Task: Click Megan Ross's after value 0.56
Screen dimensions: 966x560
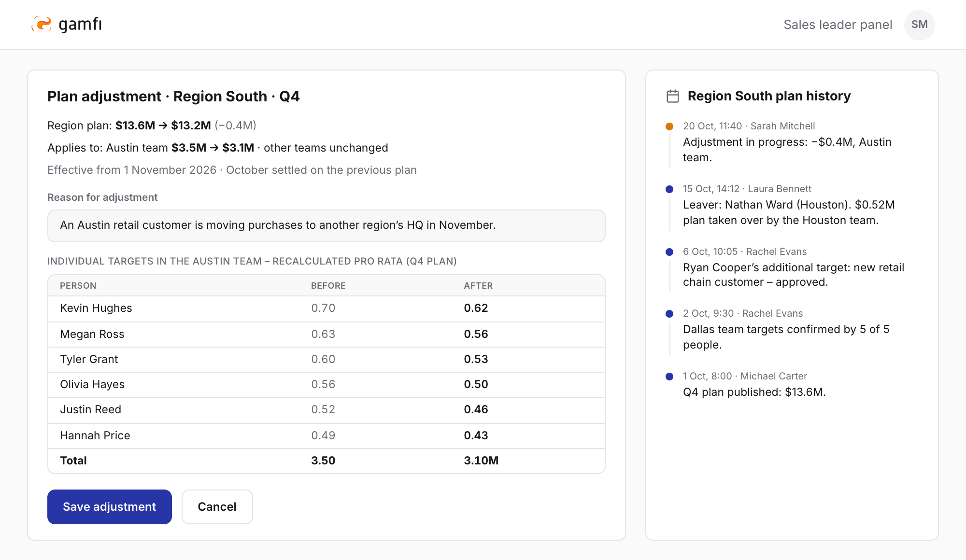Action: [x=476, y=334]
